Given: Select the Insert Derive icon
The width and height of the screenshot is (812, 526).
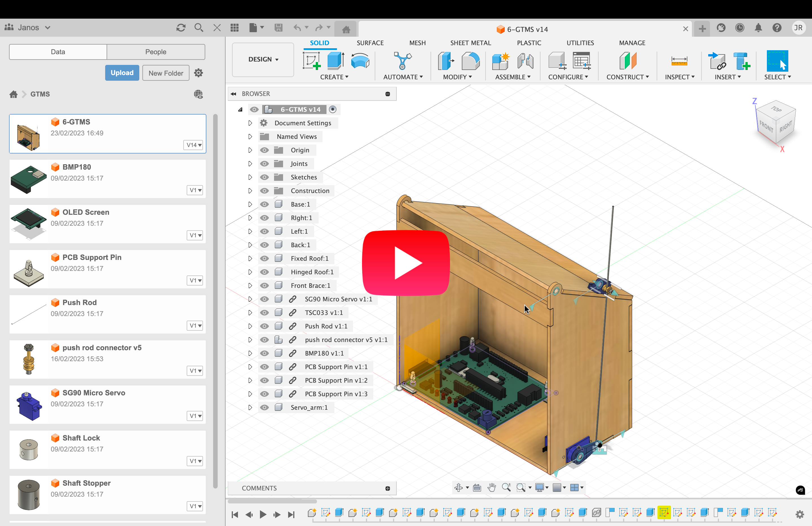Looking at the screenshot, I should click(717, 61).
